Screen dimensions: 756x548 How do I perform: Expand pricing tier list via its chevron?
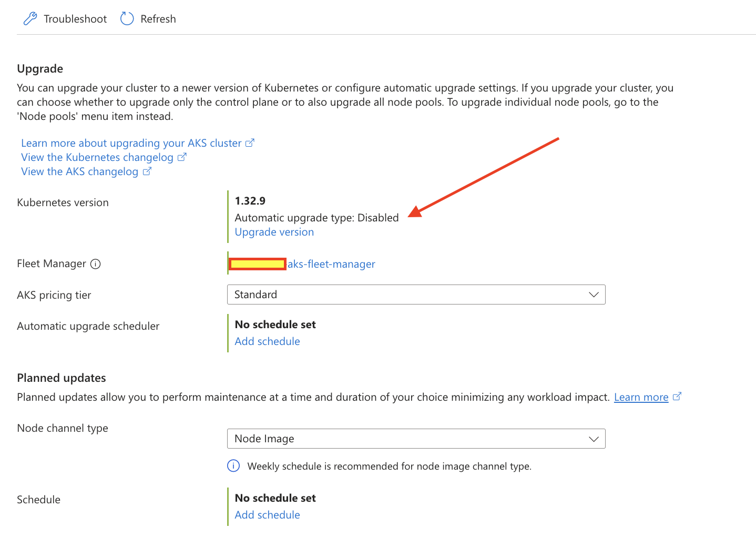[594, 295]
